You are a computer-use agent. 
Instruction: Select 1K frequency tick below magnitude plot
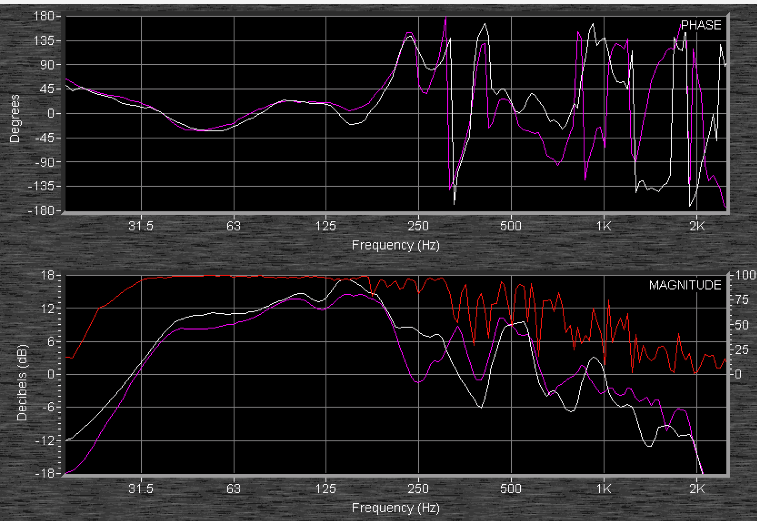point(603,488)
